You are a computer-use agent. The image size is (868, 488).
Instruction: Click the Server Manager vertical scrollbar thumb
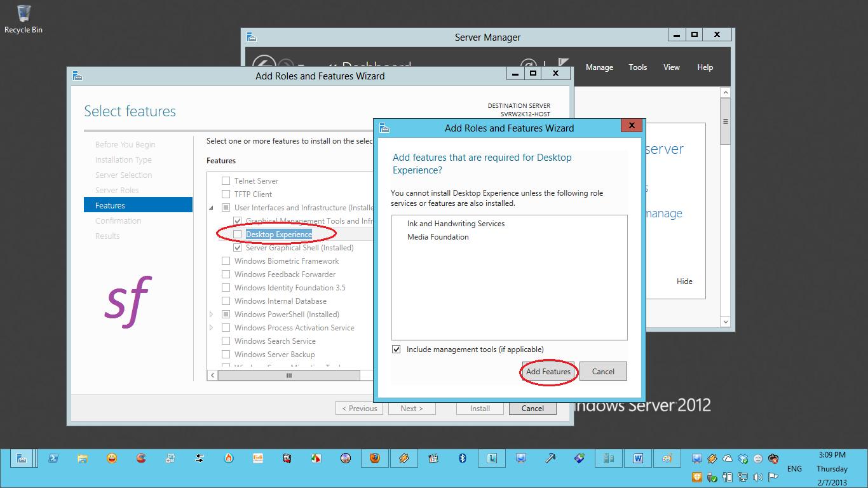726,122
